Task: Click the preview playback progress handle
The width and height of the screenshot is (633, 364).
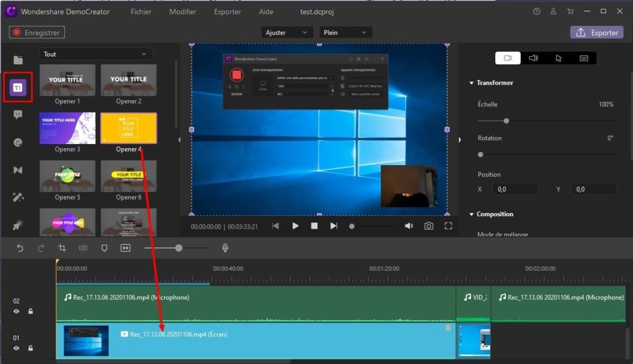Action: [x=352, y=226]
